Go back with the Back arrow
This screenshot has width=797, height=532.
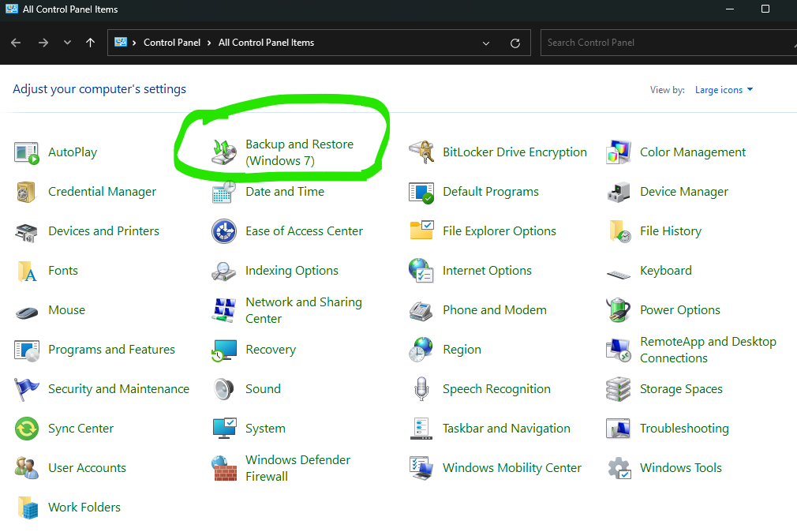(16, 43)
